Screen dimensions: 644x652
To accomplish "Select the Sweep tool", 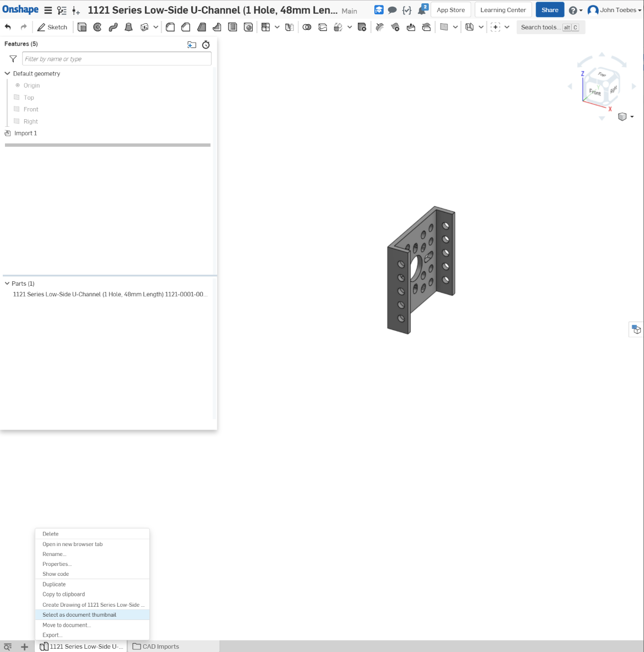I will pyautogui.click(x=113, y=27).
